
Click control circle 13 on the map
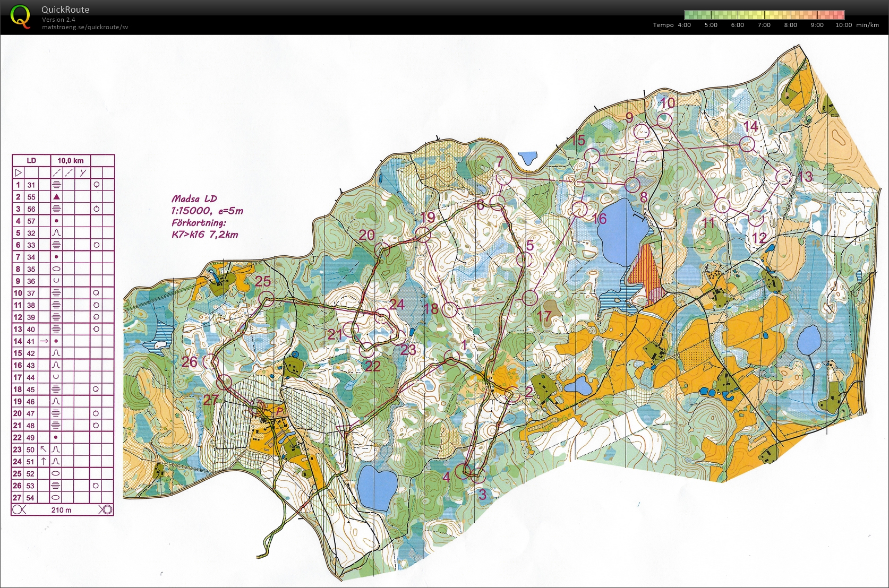click(784, 177)
